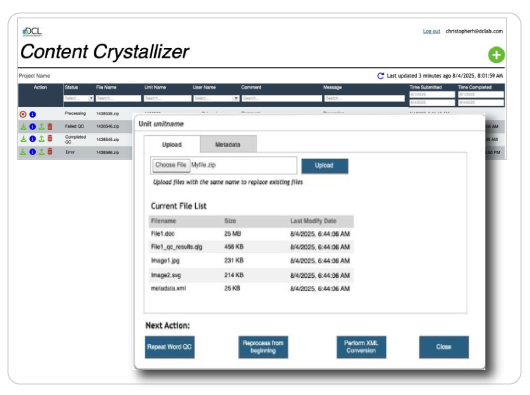The image size is (530, 395).
Task: Click the Completed QC status cell
Action: (x=75, y=139)
